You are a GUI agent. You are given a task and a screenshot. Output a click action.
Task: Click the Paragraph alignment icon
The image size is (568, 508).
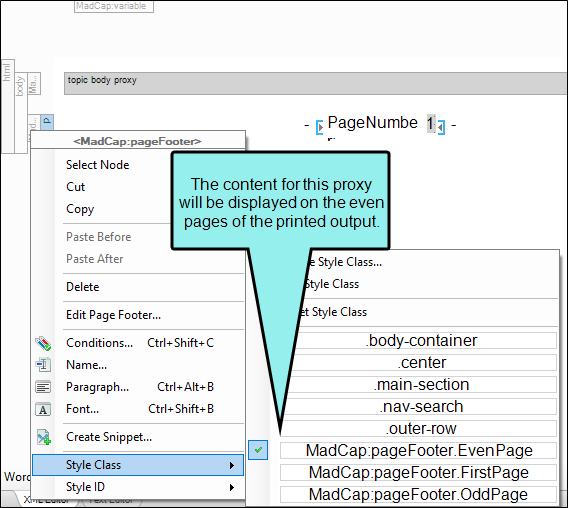43,387
